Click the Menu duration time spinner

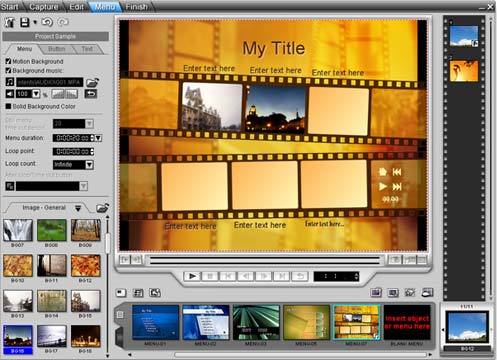click(x=92, y=138)
